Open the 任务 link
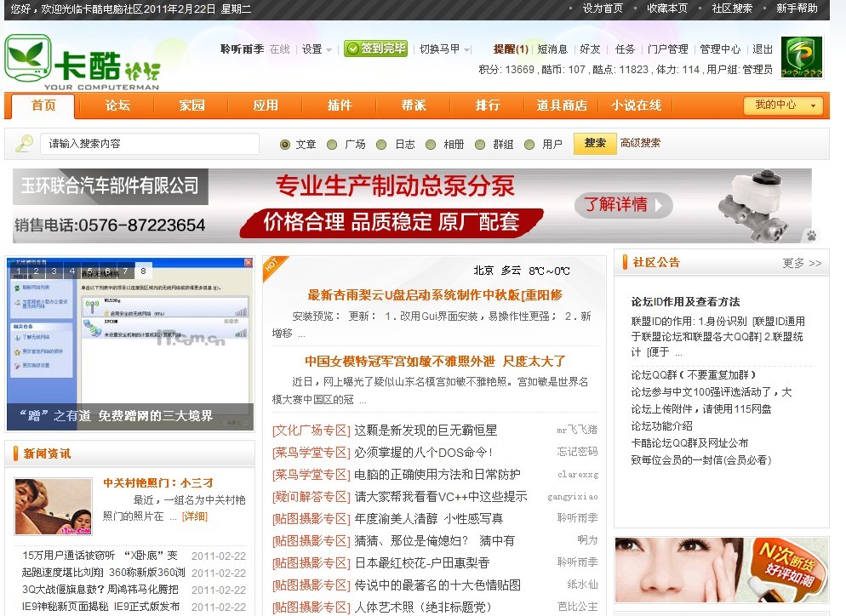 click(x=626, y=49)
